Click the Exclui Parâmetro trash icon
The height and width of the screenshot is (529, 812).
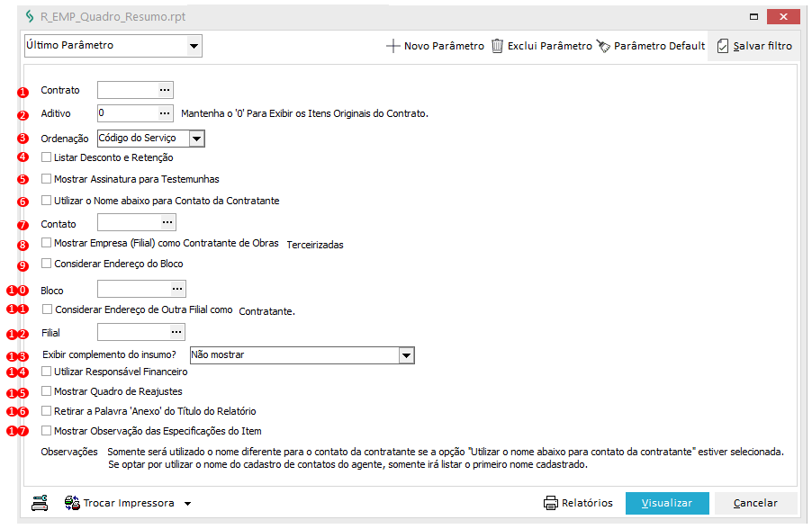pyautogui.click(x=497, y=46)
